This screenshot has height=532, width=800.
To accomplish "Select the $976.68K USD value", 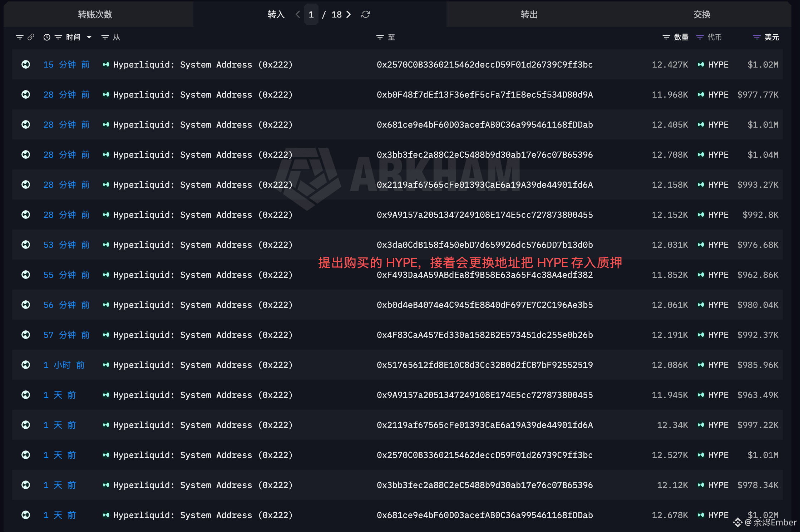I will (x=758, y=245).
